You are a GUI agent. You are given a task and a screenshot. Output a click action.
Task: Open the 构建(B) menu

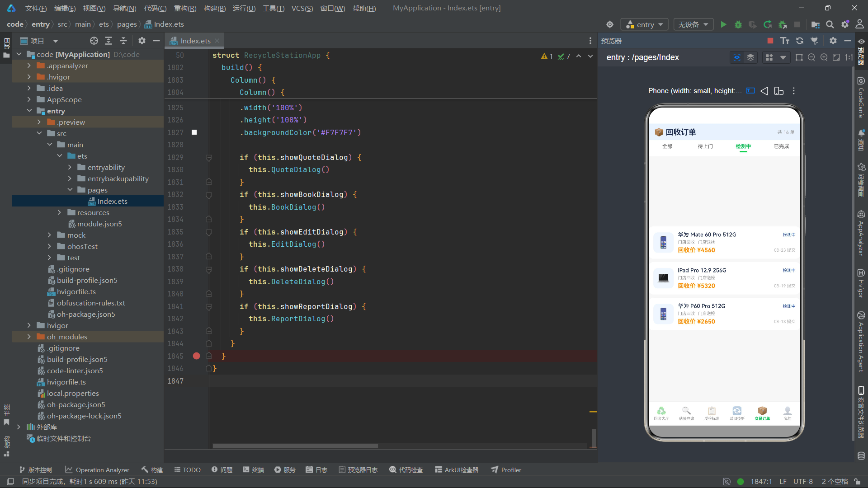click(x=215, y=8)
